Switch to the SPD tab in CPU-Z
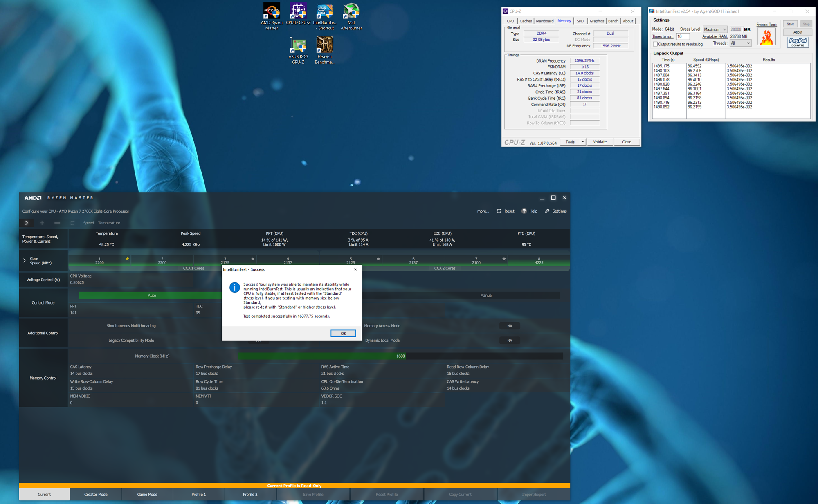 pos(580,21)
